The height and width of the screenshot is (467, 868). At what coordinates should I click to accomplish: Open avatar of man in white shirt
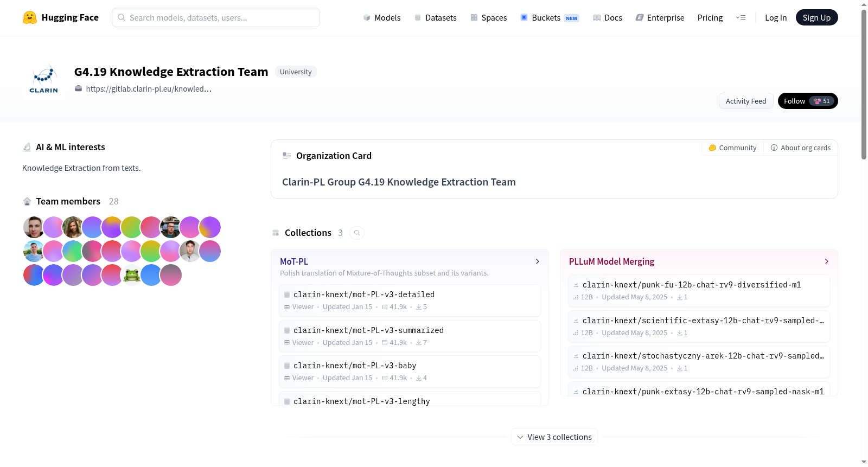point(190,251)
